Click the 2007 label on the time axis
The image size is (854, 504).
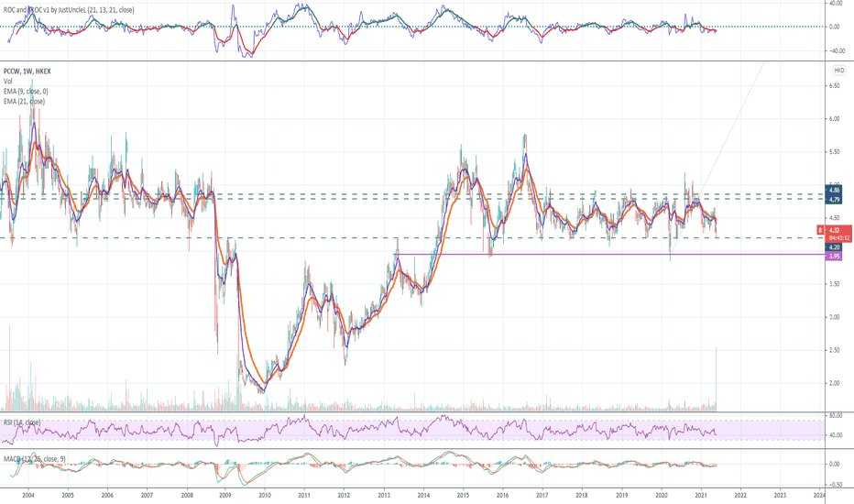(x=147, y=495)
